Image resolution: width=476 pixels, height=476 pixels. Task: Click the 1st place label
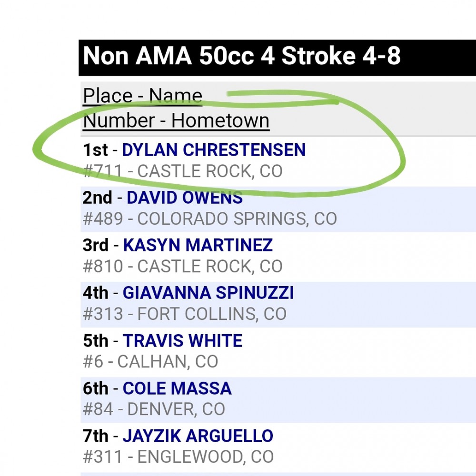point(95,149)
